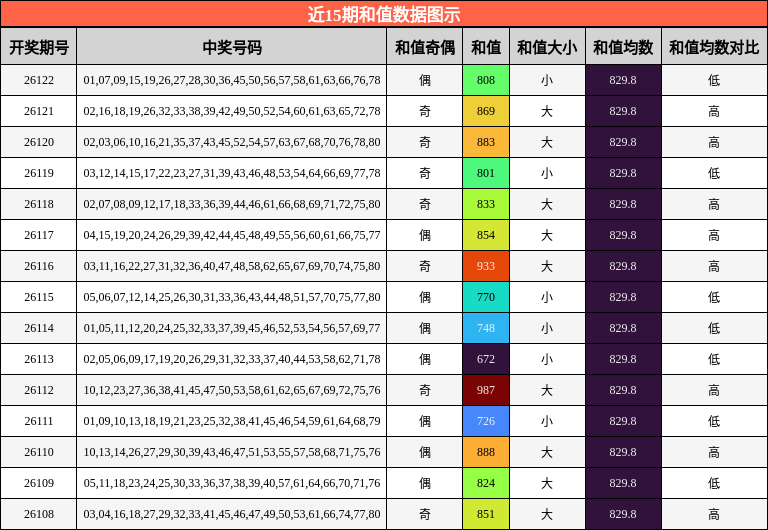The image size is (768, 530).
Task: Click the 偶 parity cell in row 26122
Action: [425, 80]
